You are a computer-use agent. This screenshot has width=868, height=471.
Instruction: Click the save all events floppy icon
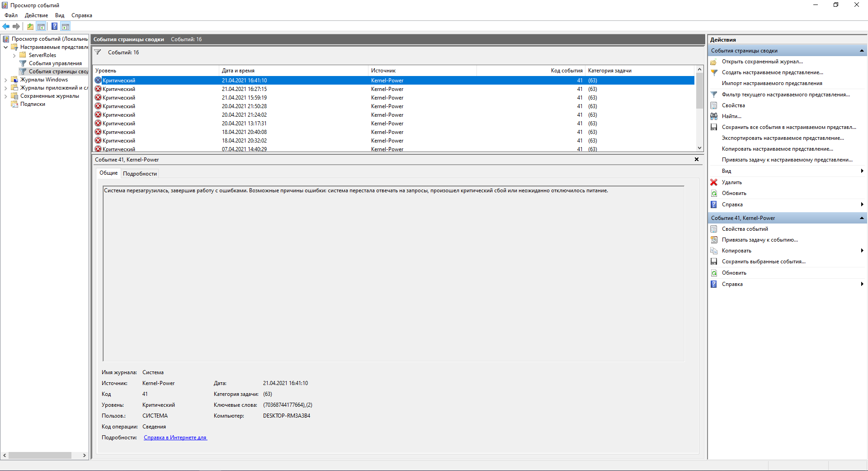pyautogui.click(x=714, y=127)
